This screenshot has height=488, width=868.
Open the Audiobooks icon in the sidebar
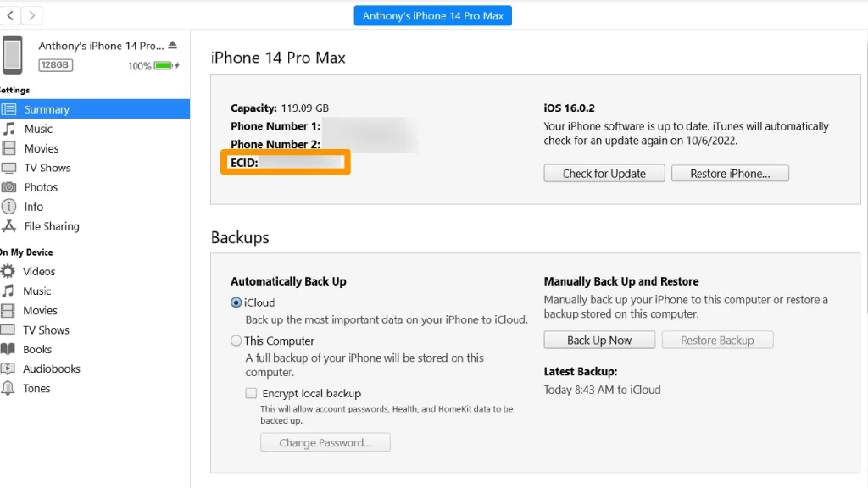click(x=8, y=369)
